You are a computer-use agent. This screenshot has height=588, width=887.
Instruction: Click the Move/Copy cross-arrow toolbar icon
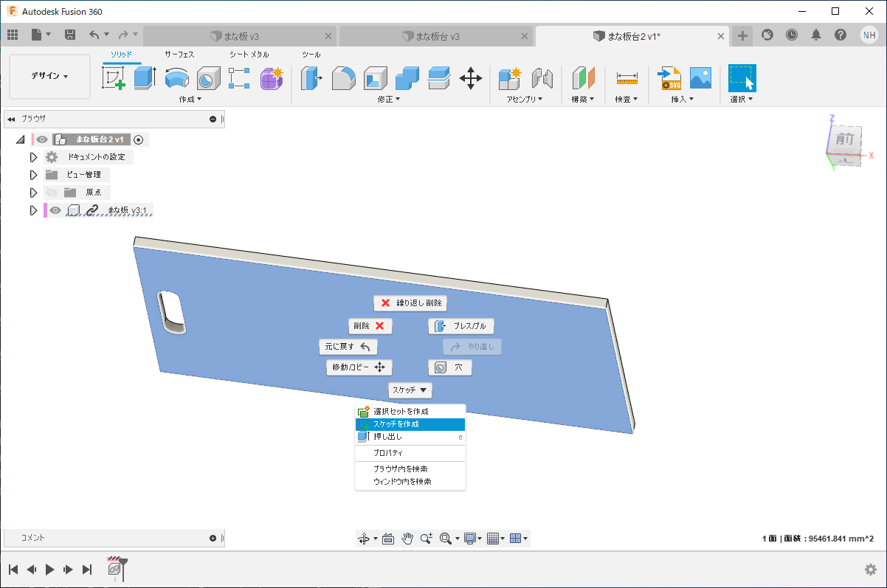[x=470, y=77]
